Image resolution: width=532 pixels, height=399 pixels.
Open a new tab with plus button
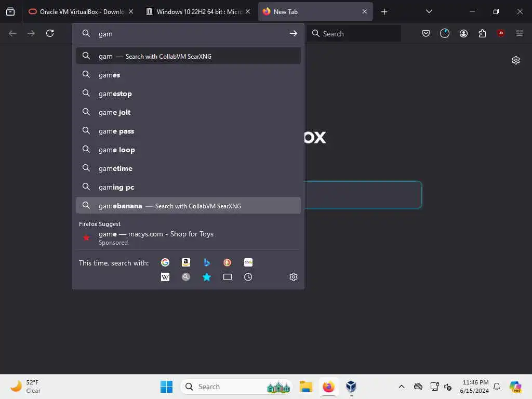point(384,12)
